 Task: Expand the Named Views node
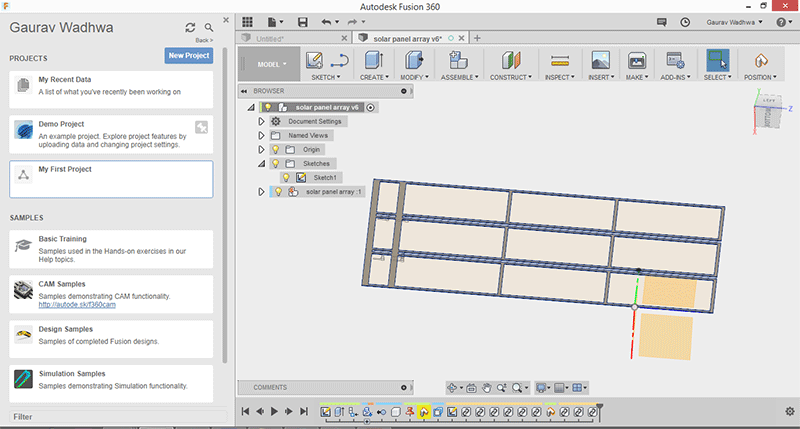click(262, 135)
